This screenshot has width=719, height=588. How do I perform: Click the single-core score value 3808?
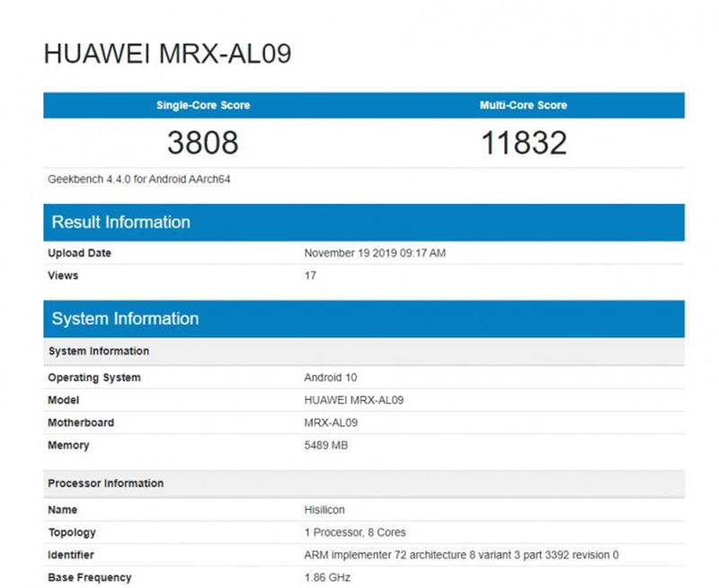[x=203, y=142]
